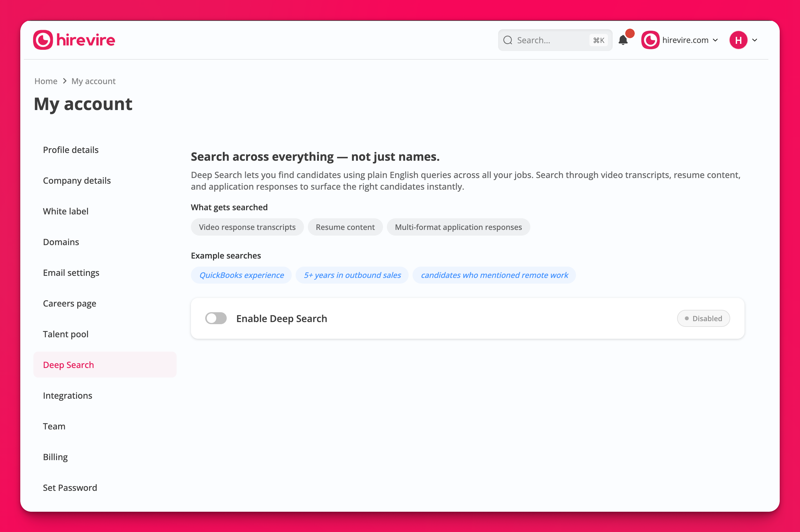This screenshot has width=800, height=532.
Task: Open Company details section
Action: point(77,180)
